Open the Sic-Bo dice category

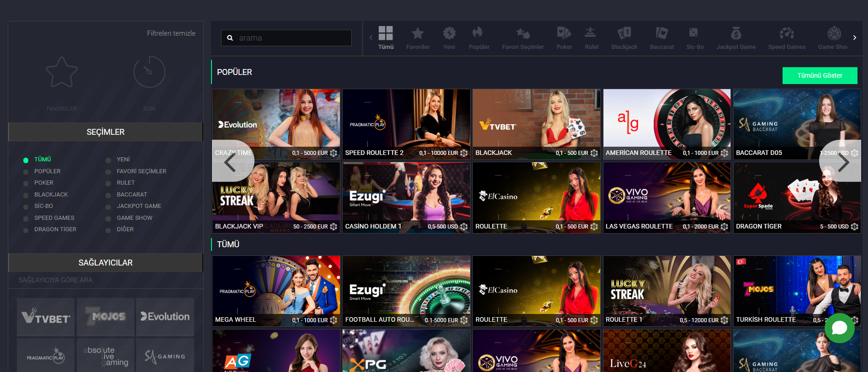click(695, 38)
